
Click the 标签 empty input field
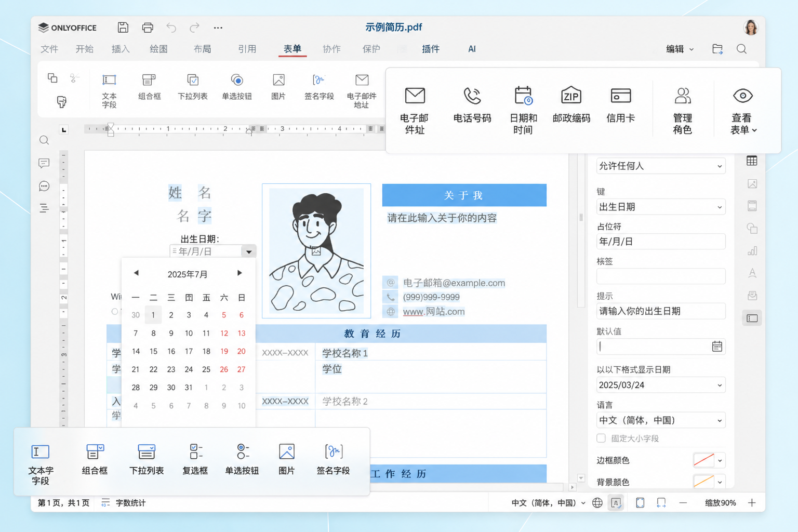[x=660, y=276]
